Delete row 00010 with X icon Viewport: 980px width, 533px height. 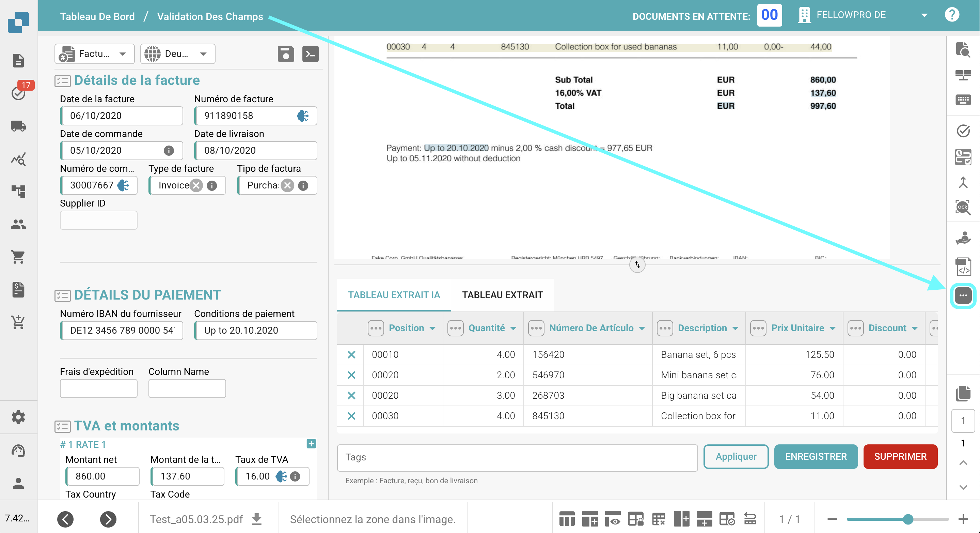pos(351,354)
